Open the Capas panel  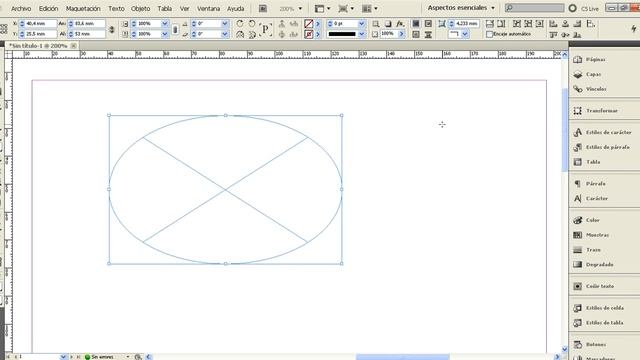(x=587, y=74)
